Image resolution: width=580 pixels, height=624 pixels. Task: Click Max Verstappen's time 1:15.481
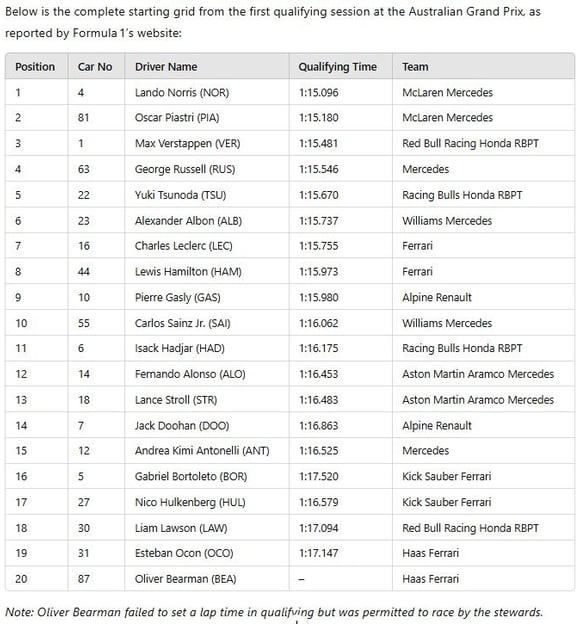(x=318, y=143)
